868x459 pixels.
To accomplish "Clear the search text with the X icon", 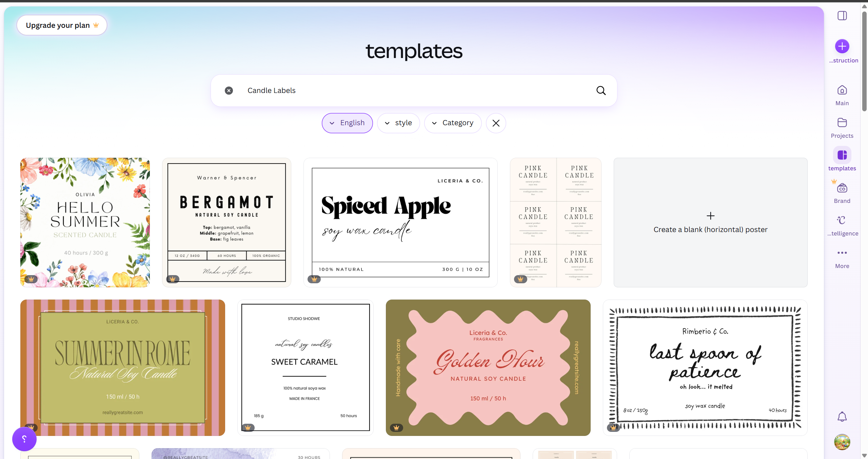I will 229,91.
